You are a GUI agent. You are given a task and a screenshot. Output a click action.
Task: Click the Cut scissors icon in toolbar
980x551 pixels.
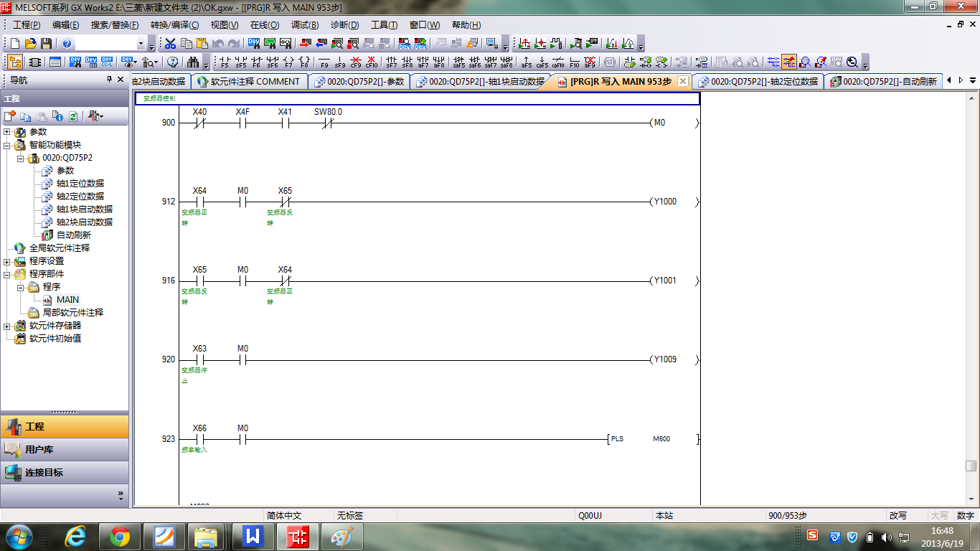(x=171, y=44)
